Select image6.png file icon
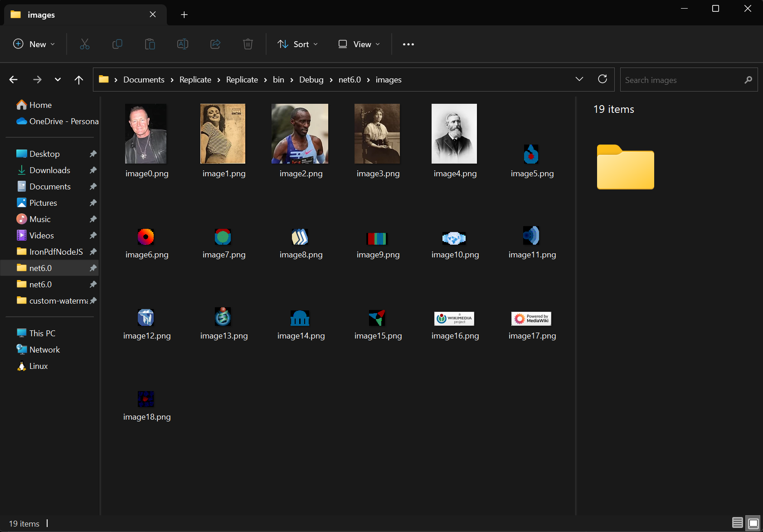The image size is (763, 532). click(146, 237)
